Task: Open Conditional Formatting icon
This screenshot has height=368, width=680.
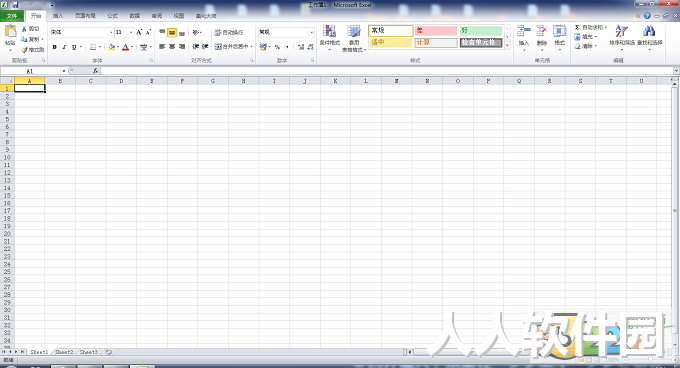Action: [329, 31]
